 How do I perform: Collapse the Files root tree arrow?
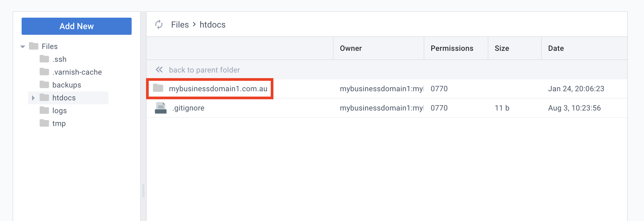[23, 47]
